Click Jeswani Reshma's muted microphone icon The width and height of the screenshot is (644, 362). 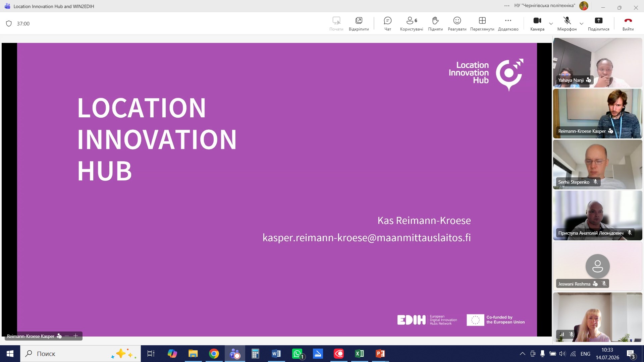click(x=604, y=284)
